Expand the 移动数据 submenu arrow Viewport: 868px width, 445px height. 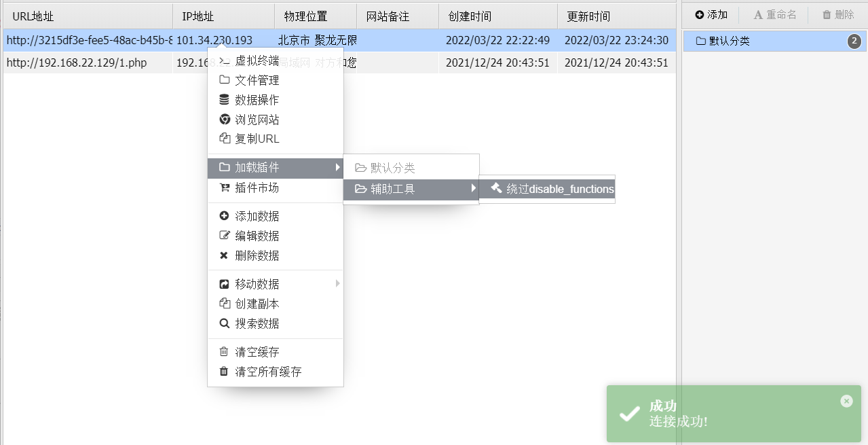[x=338, y=284]
